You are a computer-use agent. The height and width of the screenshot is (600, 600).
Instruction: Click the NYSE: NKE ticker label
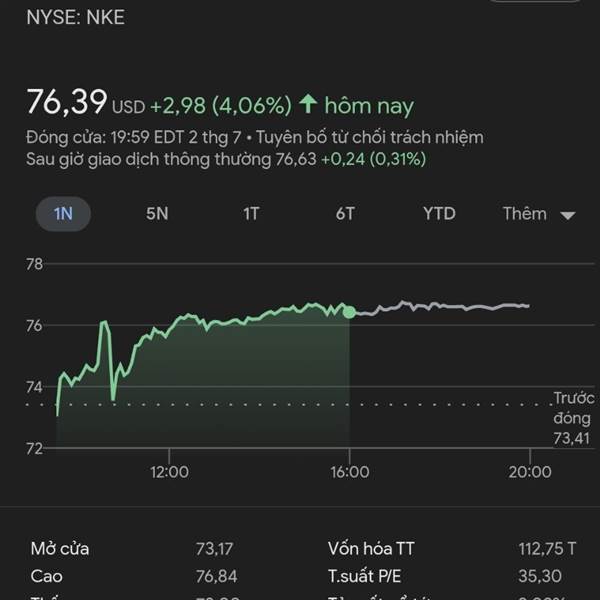coord(75,17)
